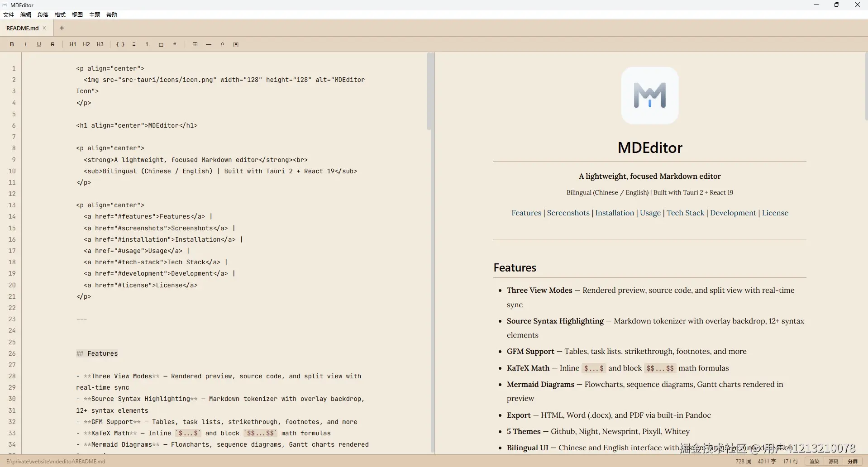This screenshot has height=467, width=868.
Task: Insert an image using the toolbar image icon
Action: (236, 44)
